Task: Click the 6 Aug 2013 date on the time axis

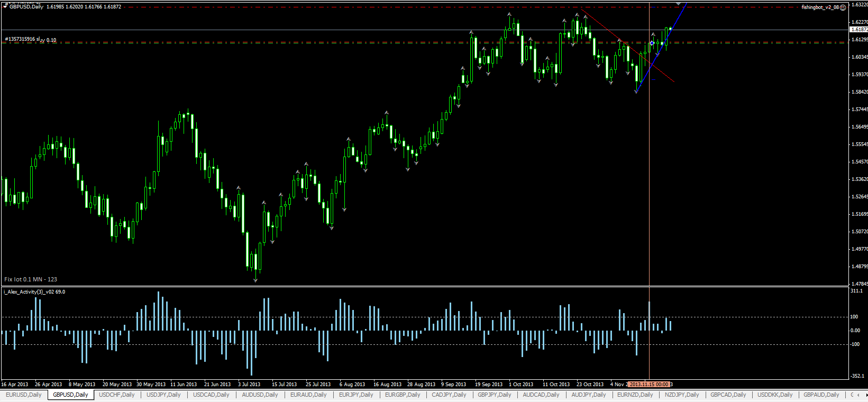Action: coord(352,385)
